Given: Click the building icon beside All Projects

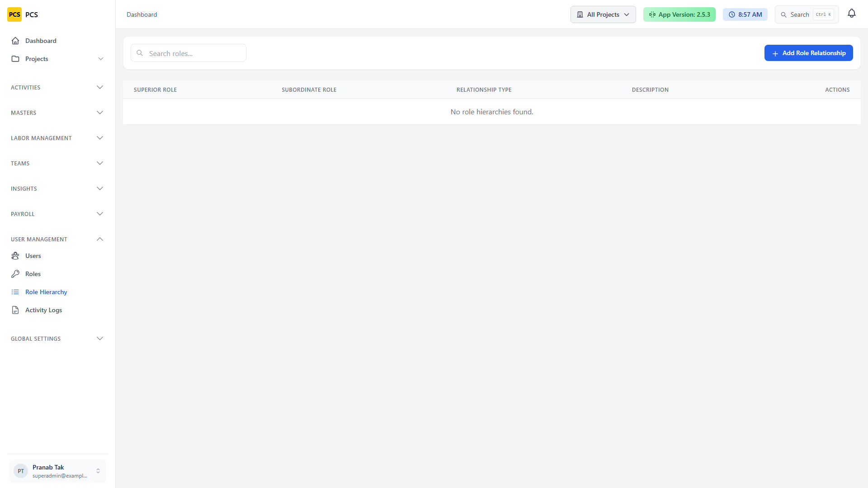Looking at the screenshot, I should (x=580, y=14).
